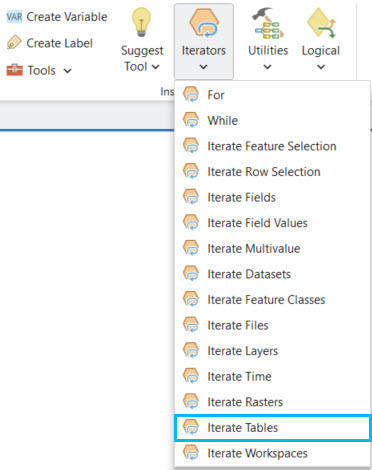Click the Suggest Tool text label
Image resolution: width=372 pixels, height=470 pixels.
coord(142,58)
